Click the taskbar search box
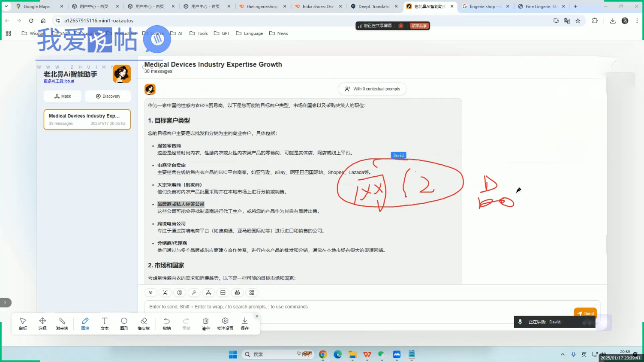 pos(277,354)
